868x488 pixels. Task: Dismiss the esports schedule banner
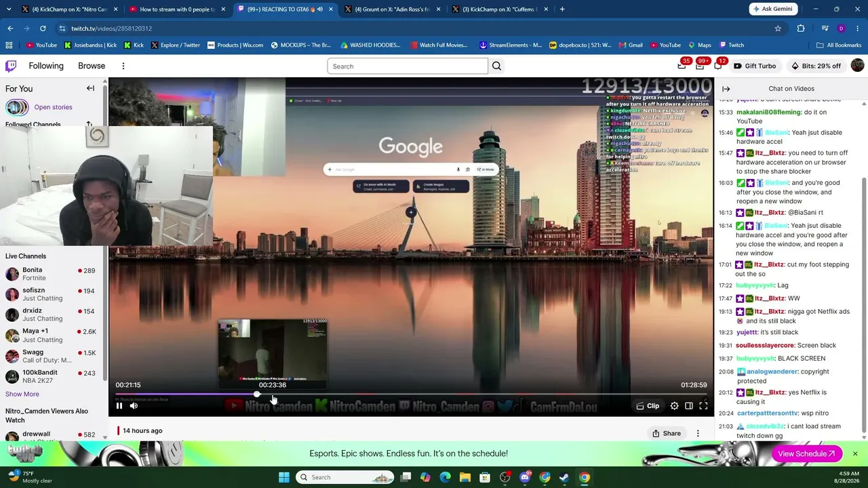coord(855,453)
